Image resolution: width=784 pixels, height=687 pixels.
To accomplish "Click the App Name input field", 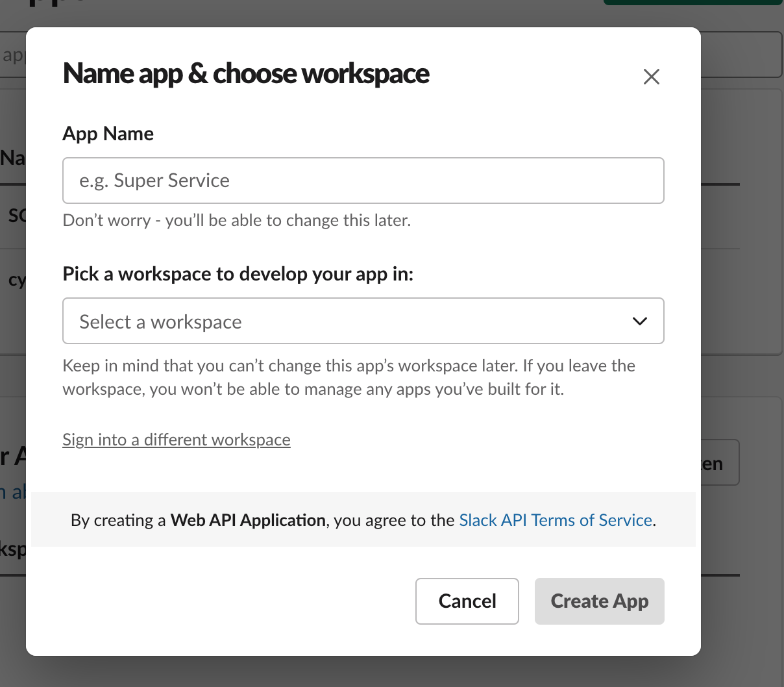I will 363,181.
